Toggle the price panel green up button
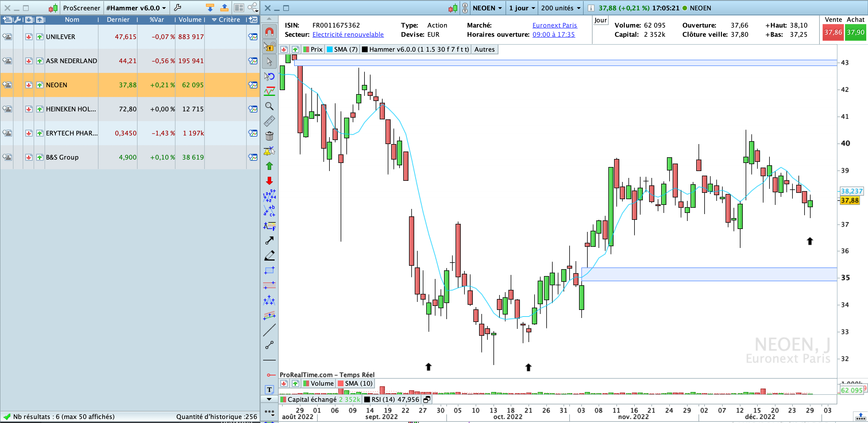 296,50
